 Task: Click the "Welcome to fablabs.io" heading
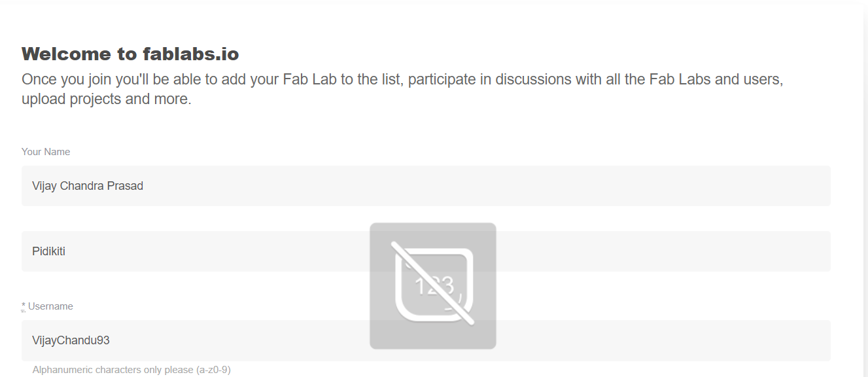click(x=130, y=53)
